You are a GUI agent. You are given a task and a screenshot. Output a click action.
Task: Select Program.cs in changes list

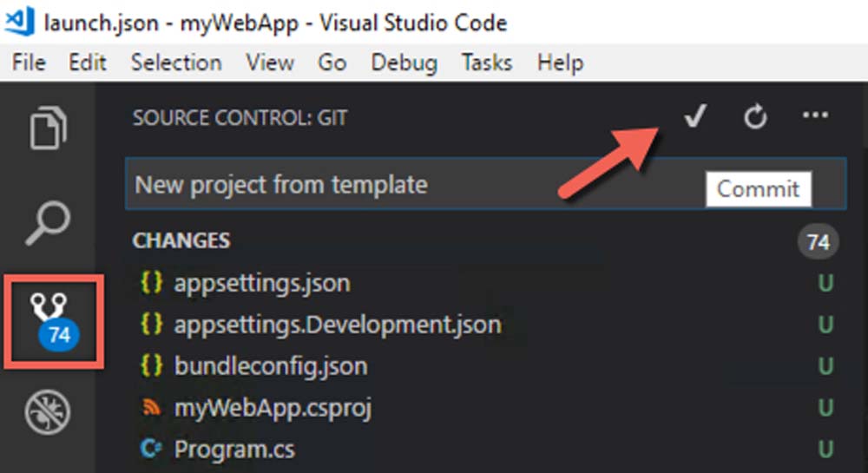[x=233, y=450]
